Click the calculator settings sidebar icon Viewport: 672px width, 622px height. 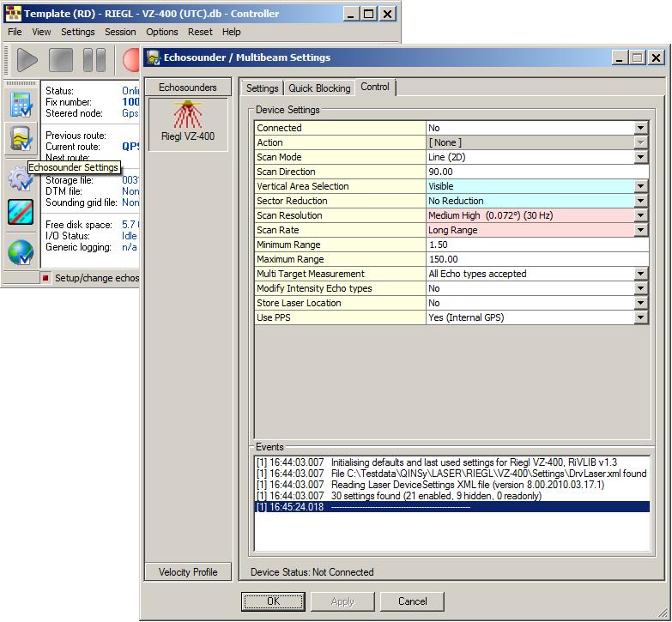point(21,103)
